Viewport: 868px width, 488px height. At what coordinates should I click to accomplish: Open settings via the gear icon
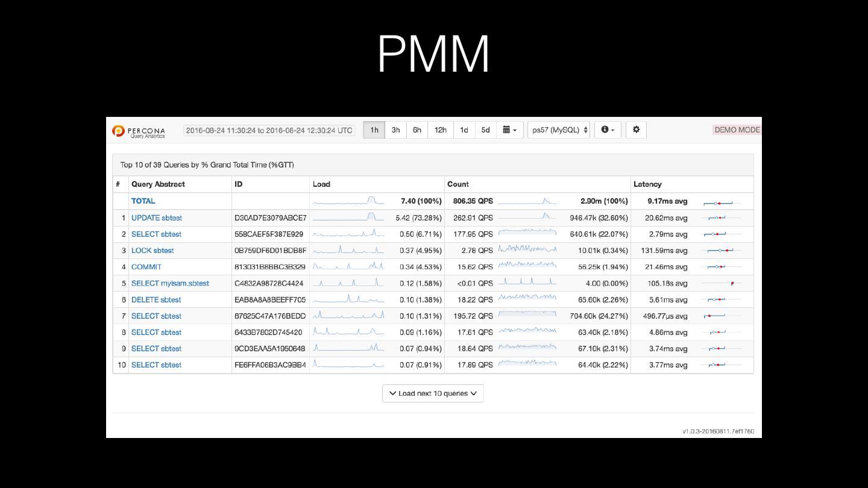(x=636, y=130)
